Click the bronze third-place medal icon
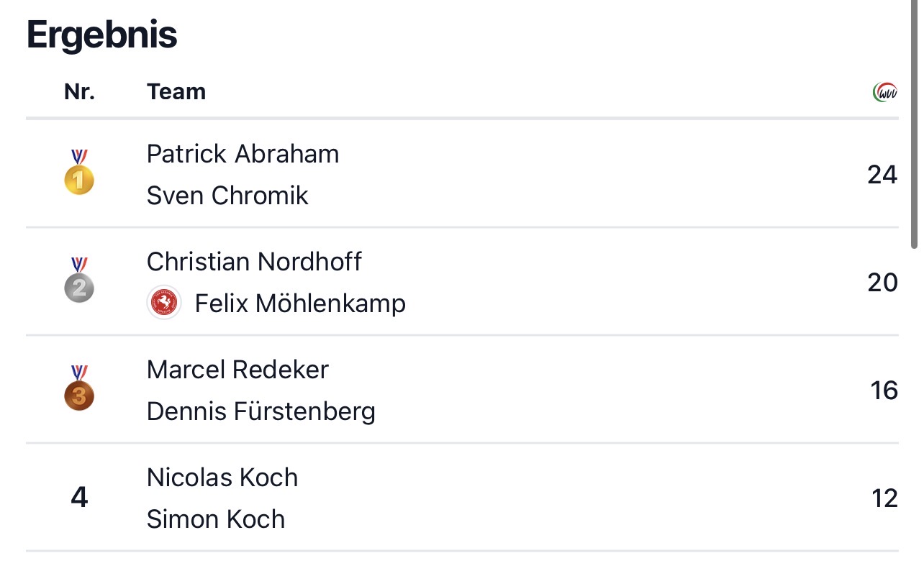Viewport: 924px width, 566px height. click(79, 389)
